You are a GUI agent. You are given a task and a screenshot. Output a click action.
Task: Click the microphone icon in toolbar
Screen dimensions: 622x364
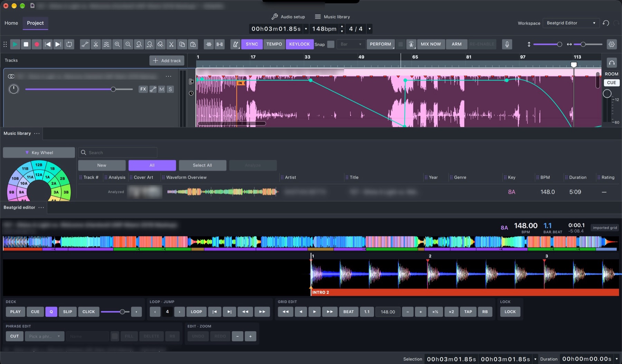pyautogui.click(x=507, y=44)
